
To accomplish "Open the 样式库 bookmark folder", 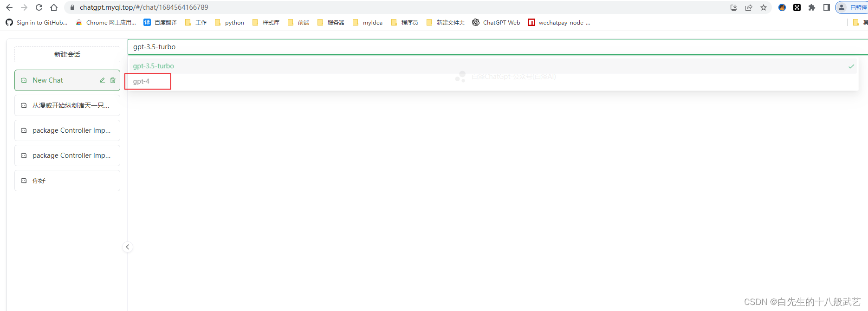I will point(266,22).
